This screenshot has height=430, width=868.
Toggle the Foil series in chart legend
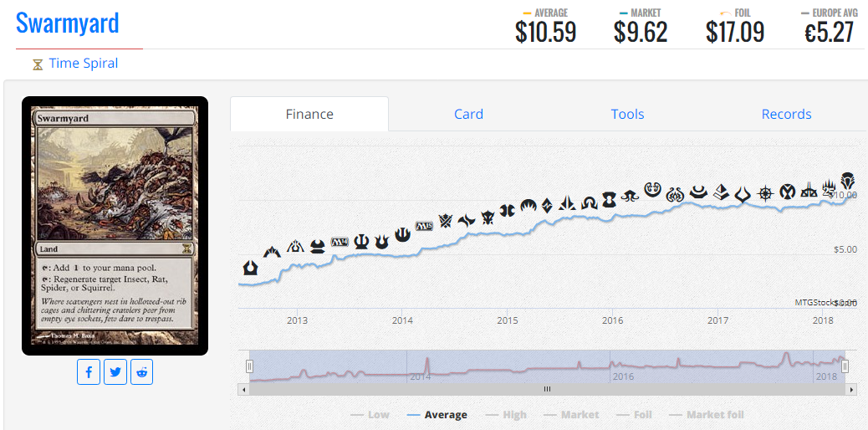pyautogui.click(x=635, y=414)
